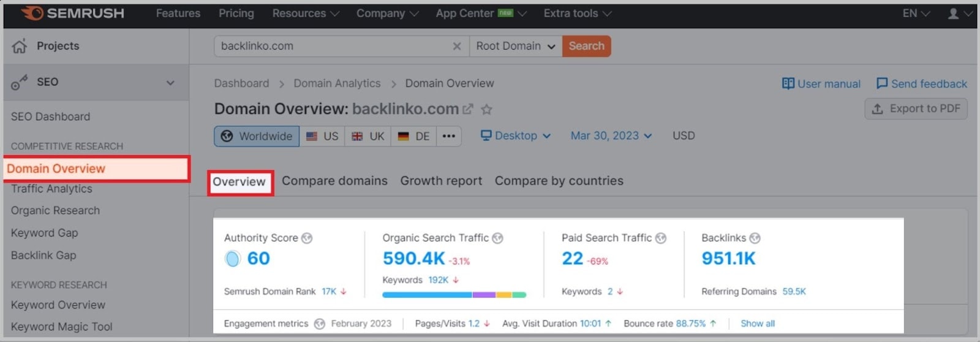Image resolution: width=980 pixels, height=342 pixels.
Task: Click Engagement metrics globe icon
Action: pyautogui.click(x=320, y=324)
